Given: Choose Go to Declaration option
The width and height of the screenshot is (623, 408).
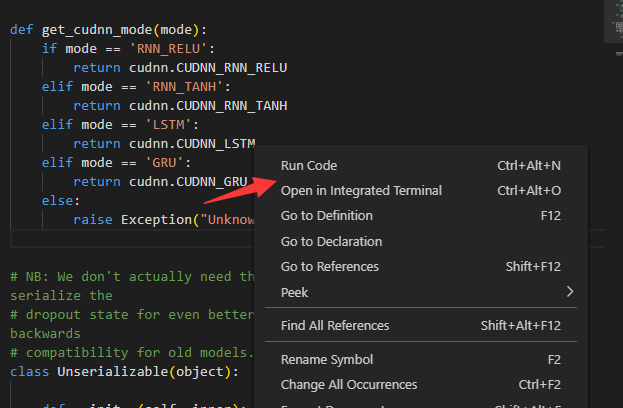Looking at the screenshot, I should 421,241.
